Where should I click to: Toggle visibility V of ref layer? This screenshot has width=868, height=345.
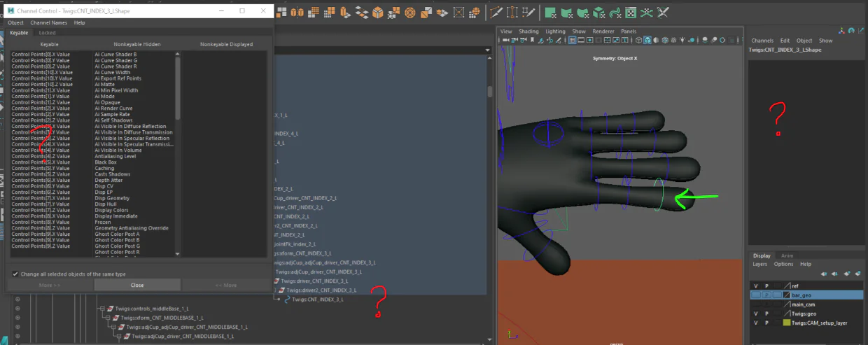click(x=756, y=286)
